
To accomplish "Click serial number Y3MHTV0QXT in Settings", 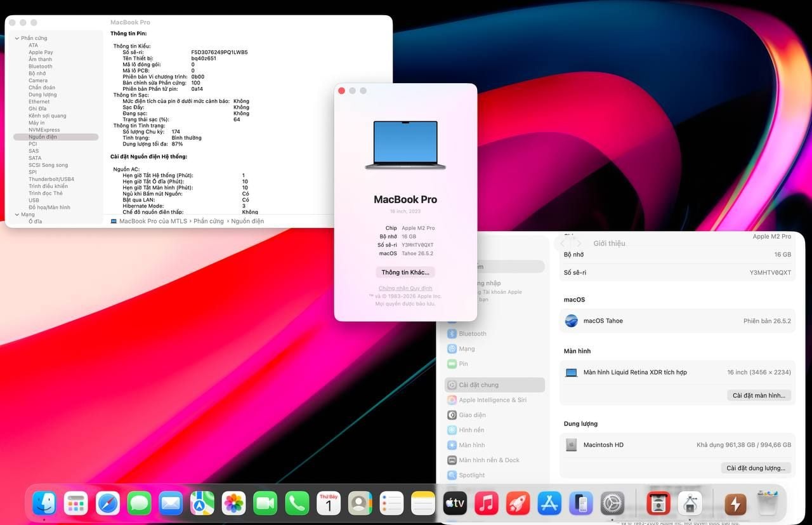I will click(x=770, y=272).
